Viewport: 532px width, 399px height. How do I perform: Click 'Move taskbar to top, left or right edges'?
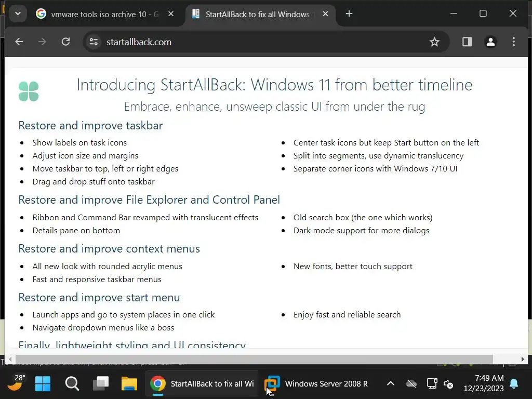point(105,169)
